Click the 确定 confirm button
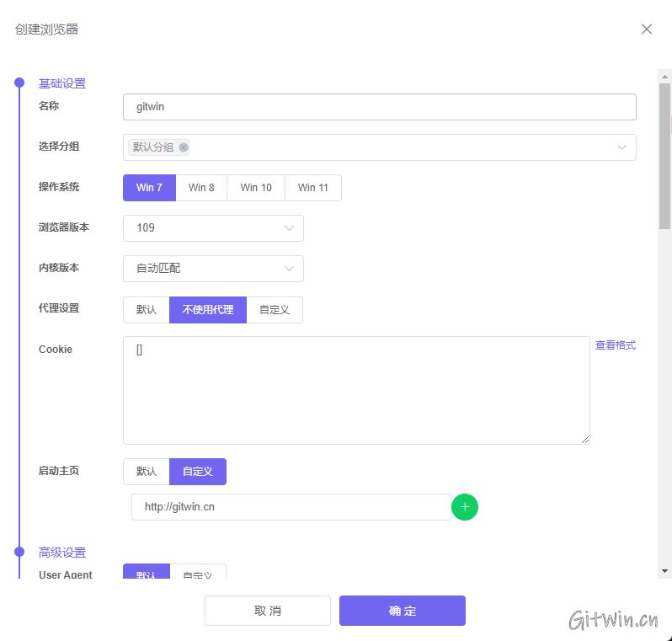Image resolution: width=672 pixels, height=641 pixels. tap(402, 611)
